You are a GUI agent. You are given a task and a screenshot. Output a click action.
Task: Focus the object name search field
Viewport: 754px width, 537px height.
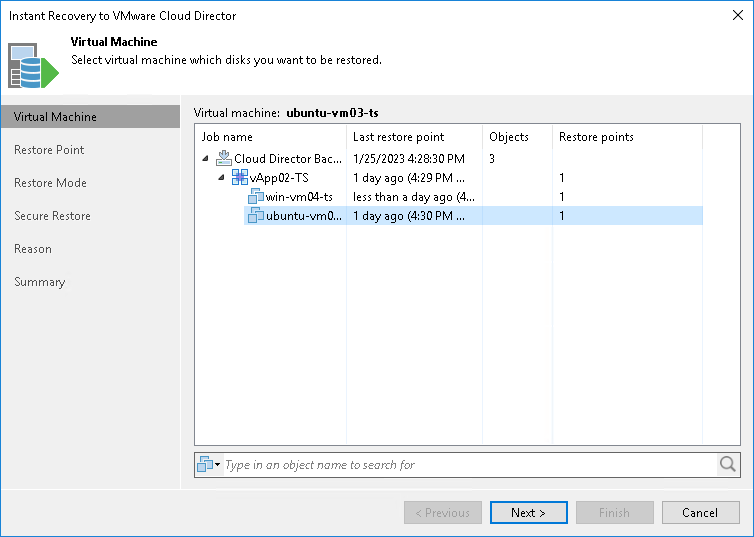click(x=470, y=464)
